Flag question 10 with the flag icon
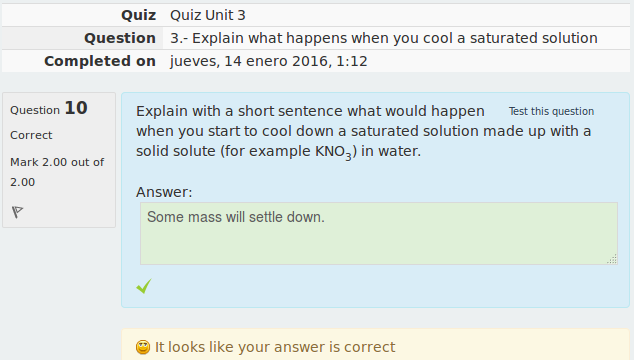 17,212
